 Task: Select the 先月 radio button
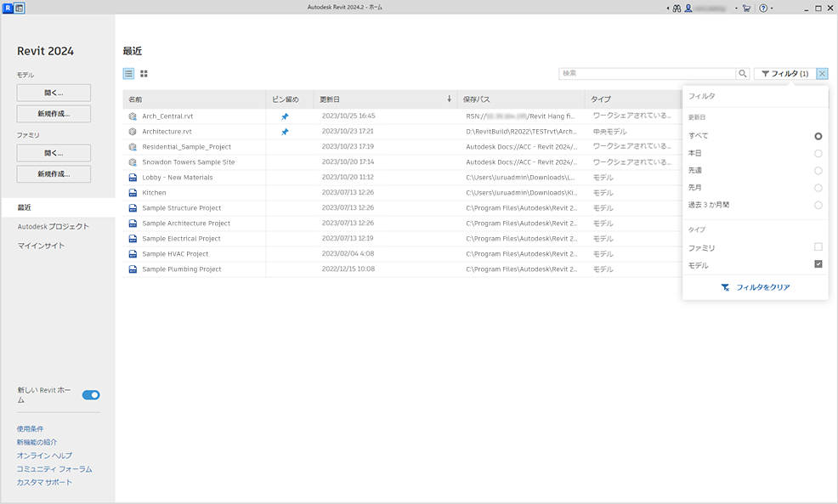click(x=818, y=188)
